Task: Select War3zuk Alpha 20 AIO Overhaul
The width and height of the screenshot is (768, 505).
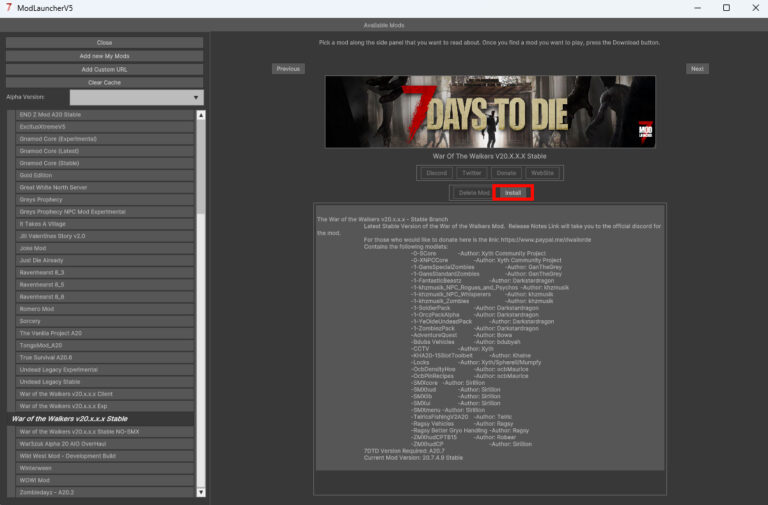Action: (x=105, y=444)
